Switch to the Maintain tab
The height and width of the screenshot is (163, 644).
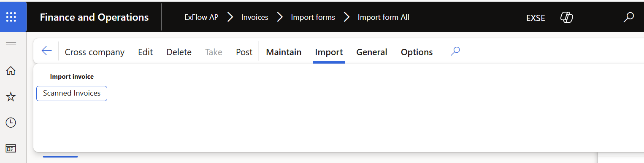pos(284,52)
